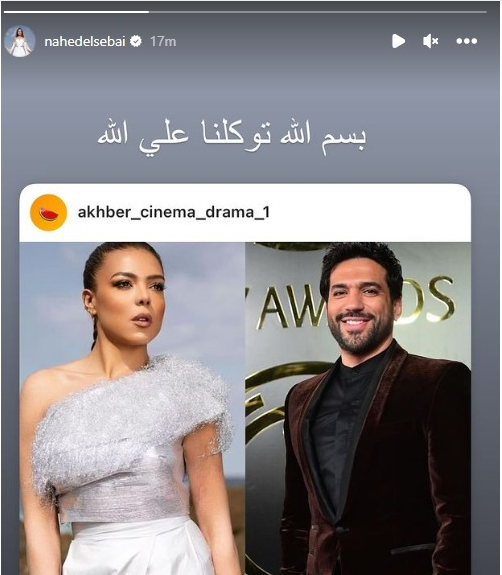The width and height of the screenshot is (502, 575).
Task: Click the man's photo on the right
Action: point(358,408)
